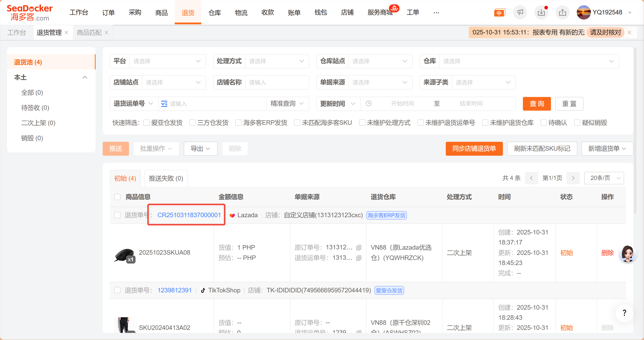Open the 平台 platform dropdown
644x340 pixels.
(167, 61)
